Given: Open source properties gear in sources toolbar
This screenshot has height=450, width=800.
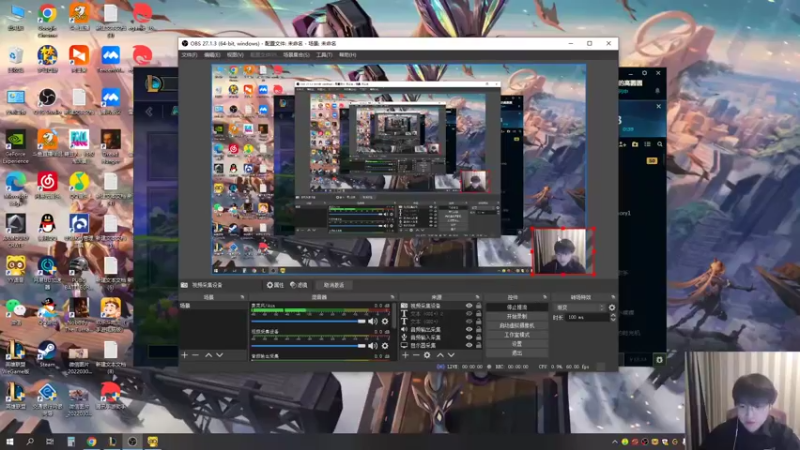Looking at the screenshot, I should (428, 355).
